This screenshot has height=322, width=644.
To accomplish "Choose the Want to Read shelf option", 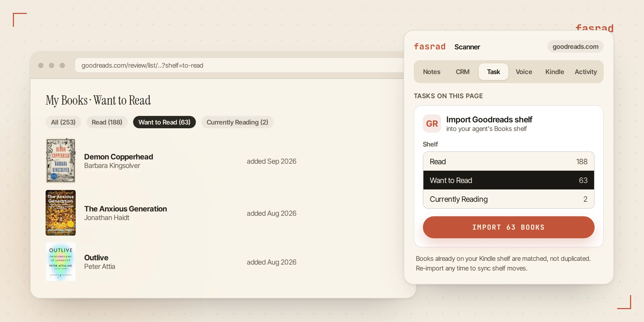I will pyautogui.click(x=508, y=180).
